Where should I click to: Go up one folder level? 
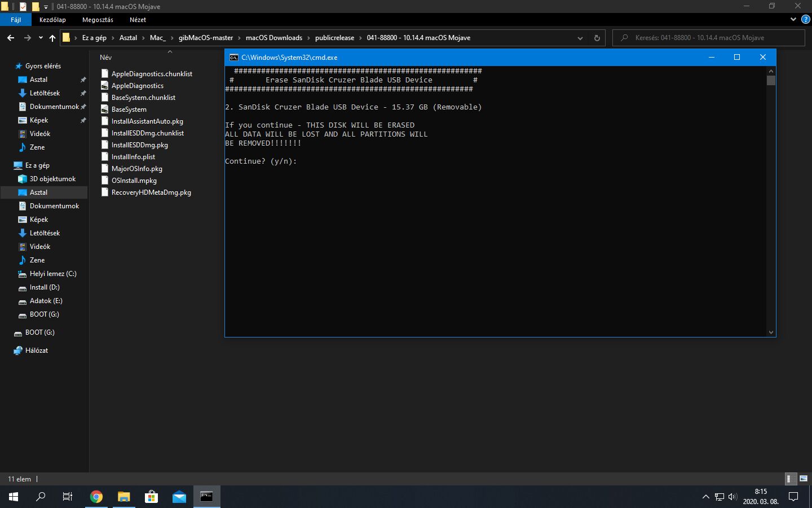[52, 38]
